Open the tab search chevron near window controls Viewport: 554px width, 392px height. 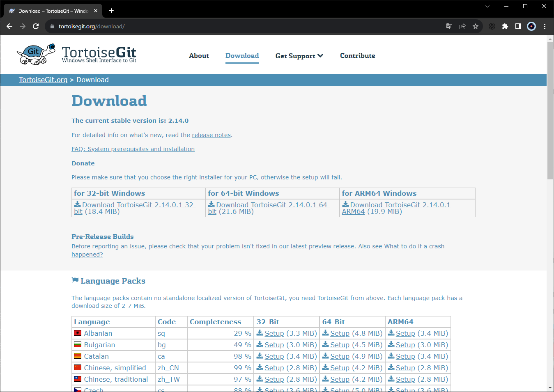487,6
